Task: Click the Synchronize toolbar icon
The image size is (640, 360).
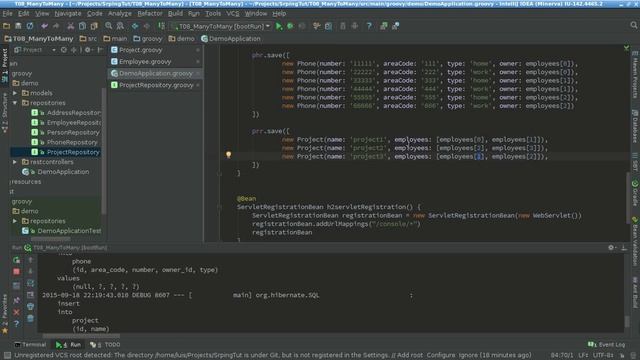Action: pyautogui.click(x=30, y=26)
